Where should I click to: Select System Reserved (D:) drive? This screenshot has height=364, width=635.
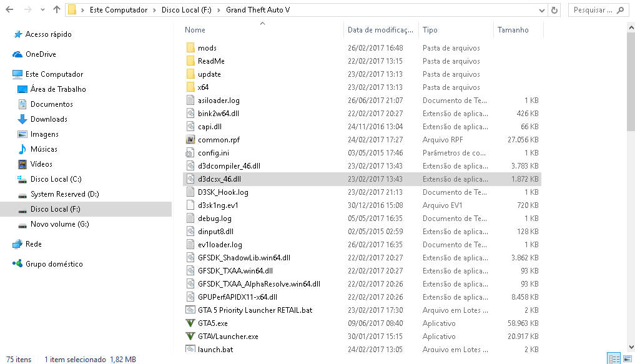(64, 194)
